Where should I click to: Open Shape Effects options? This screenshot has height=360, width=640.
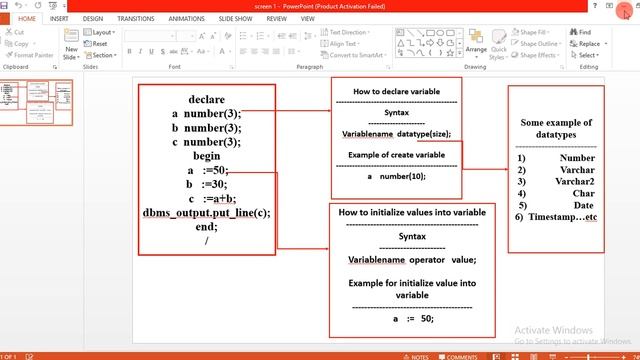(x=536, y=55)
